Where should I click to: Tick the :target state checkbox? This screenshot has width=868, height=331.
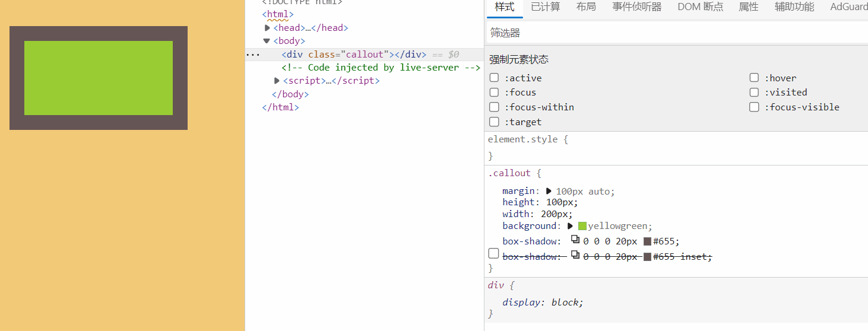pos(494,122)
